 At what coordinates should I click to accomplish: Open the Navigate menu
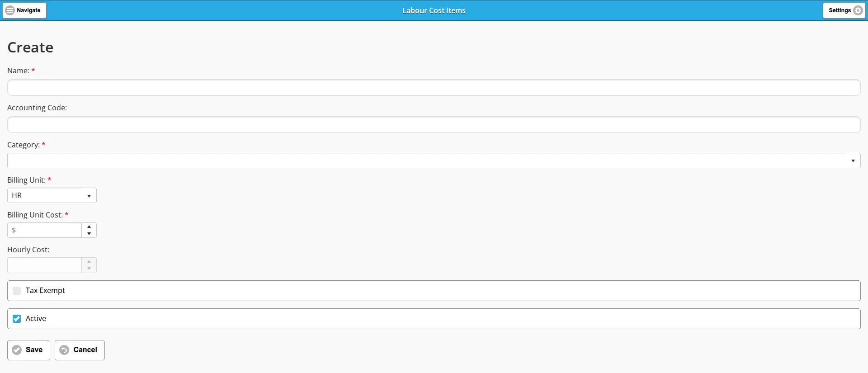24,10
